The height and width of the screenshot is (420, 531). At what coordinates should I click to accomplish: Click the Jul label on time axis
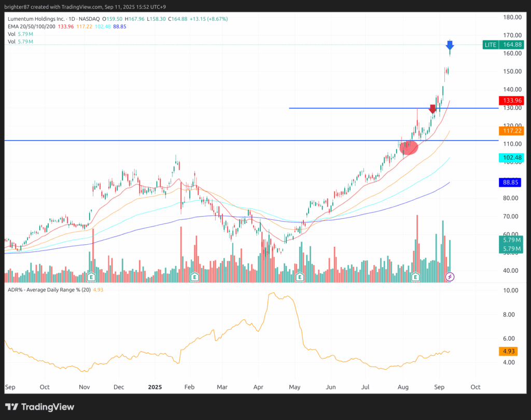coord(366,387)
